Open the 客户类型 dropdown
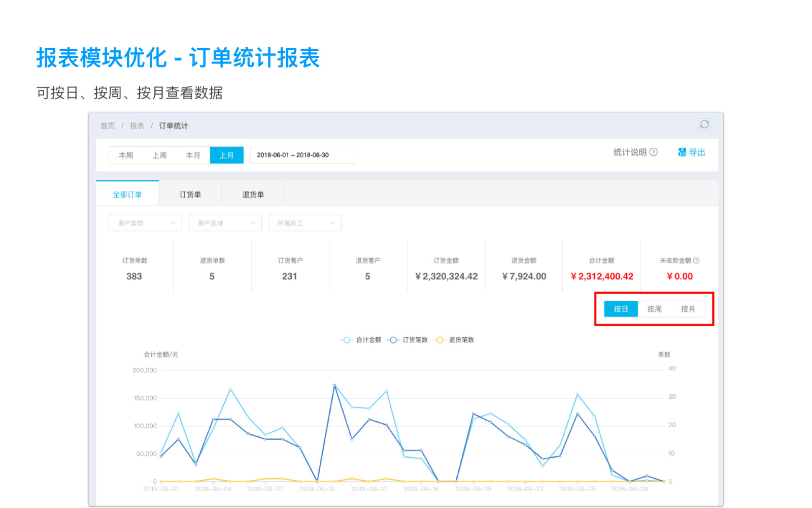 (x=145, y=223)
